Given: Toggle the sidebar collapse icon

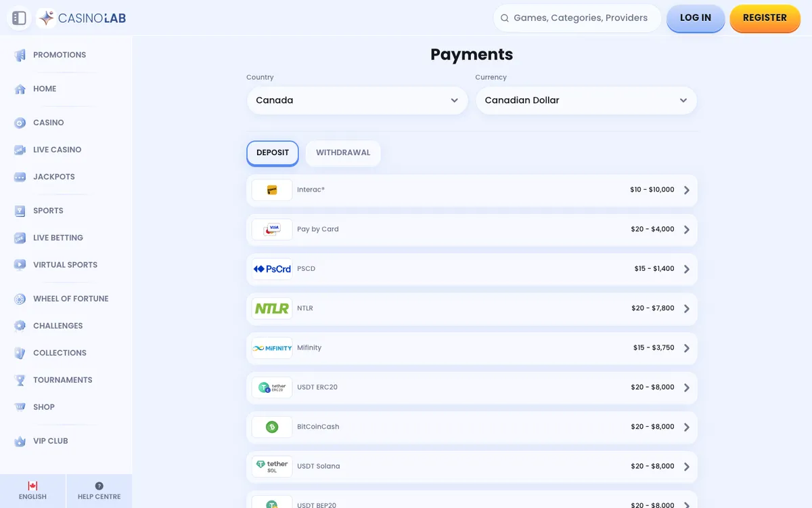Looking at the screenshot, I should coord(19,18).
